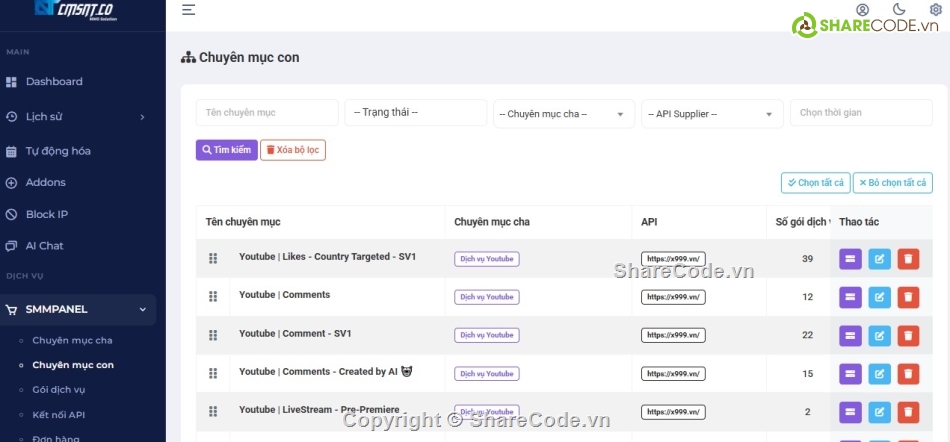Open the user profile icon
This screenshot has width=950, height=442.
(862, 10)
